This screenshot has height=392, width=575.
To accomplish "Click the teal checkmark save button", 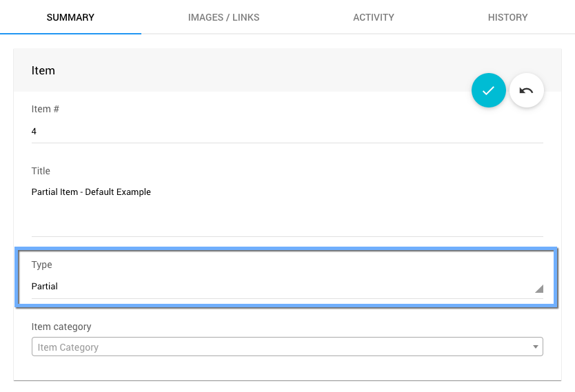I will tap(488, 91).
